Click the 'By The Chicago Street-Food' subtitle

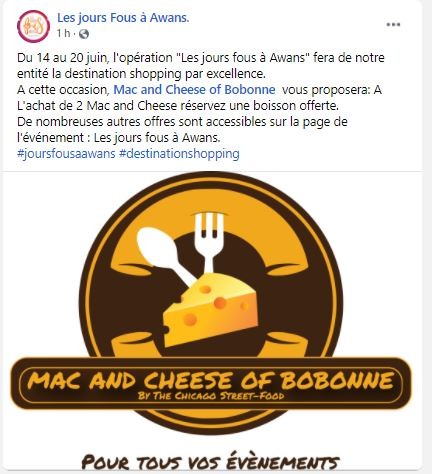pos(211,396)
